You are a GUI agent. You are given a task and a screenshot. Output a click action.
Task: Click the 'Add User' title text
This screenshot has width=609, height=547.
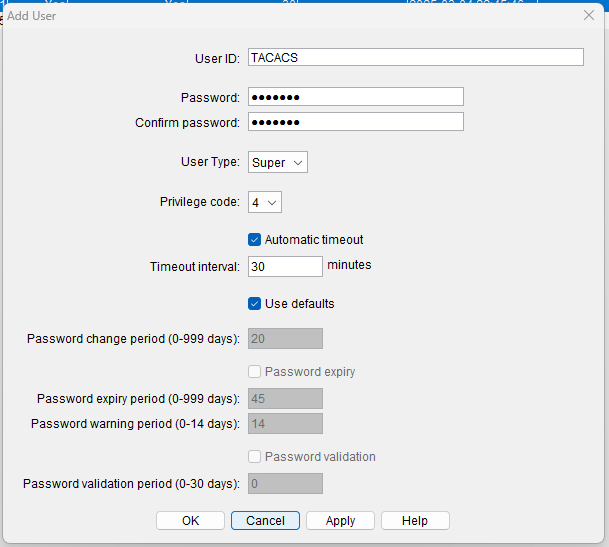(31, 16)
